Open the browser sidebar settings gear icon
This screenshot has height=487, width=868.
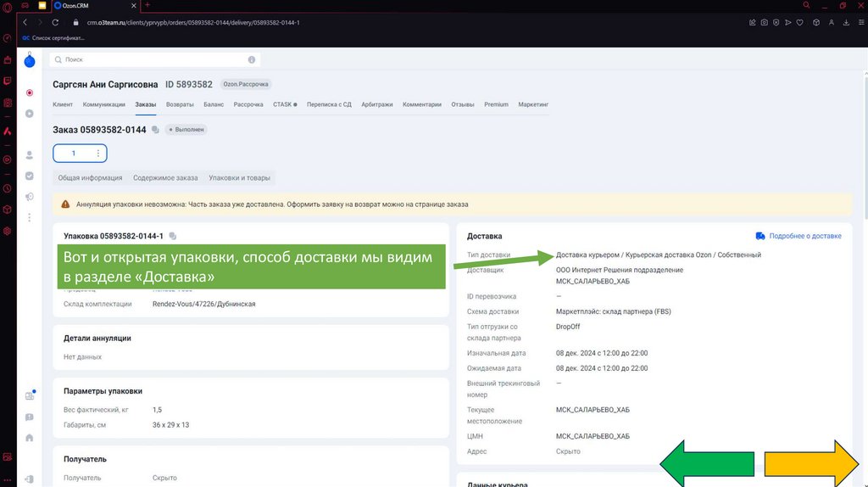[x=7, y=231]
